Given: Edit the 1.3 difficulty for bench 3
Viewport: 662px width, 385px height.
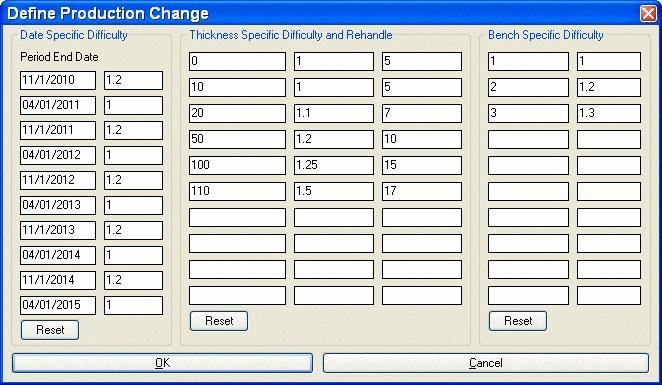Looking at the screenshot, I should point(609,114).
